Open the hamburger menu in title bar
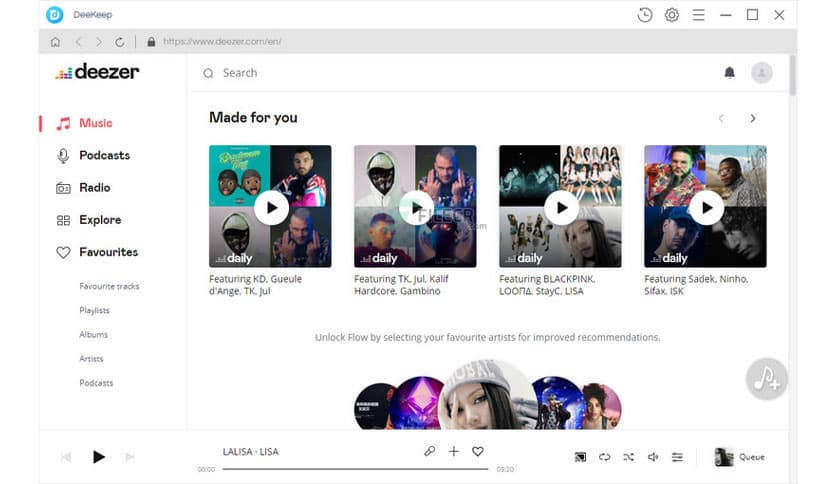This screenshot has width=836, height=484. click(698, 15)
